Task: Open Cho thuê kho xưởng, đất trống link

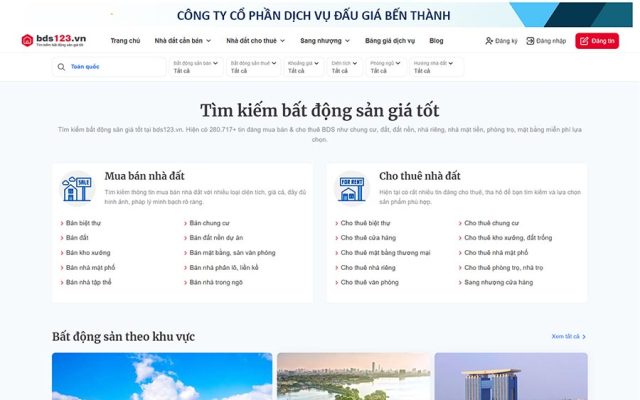Action: [x=508, y=238]
